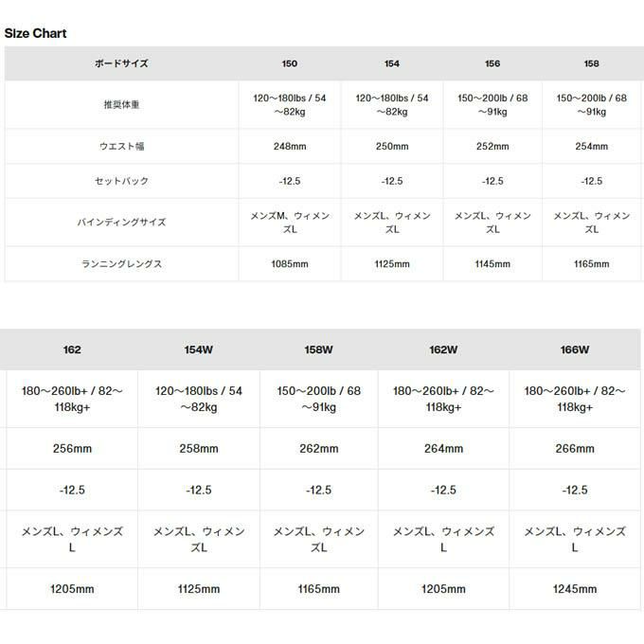Select the 推奨体重 row label
This screenshot has width=644, height=644.
tap(121, 104)
